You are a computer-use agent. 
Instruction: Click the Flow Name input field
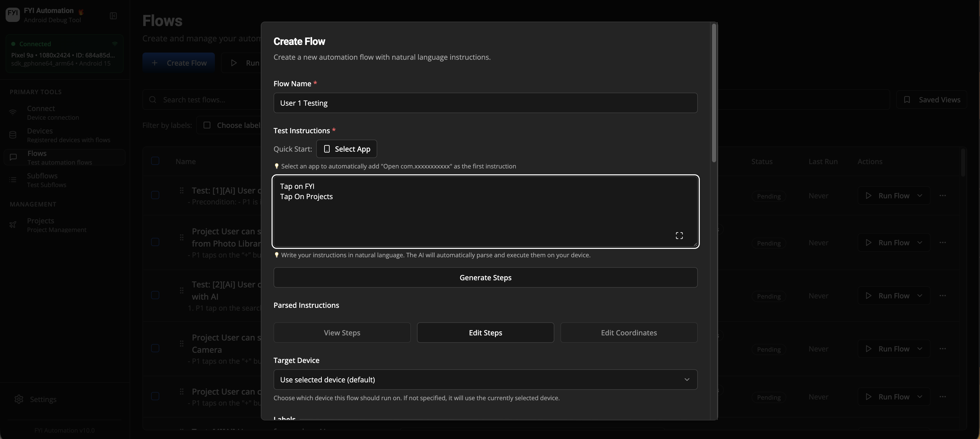click(485, 103)
